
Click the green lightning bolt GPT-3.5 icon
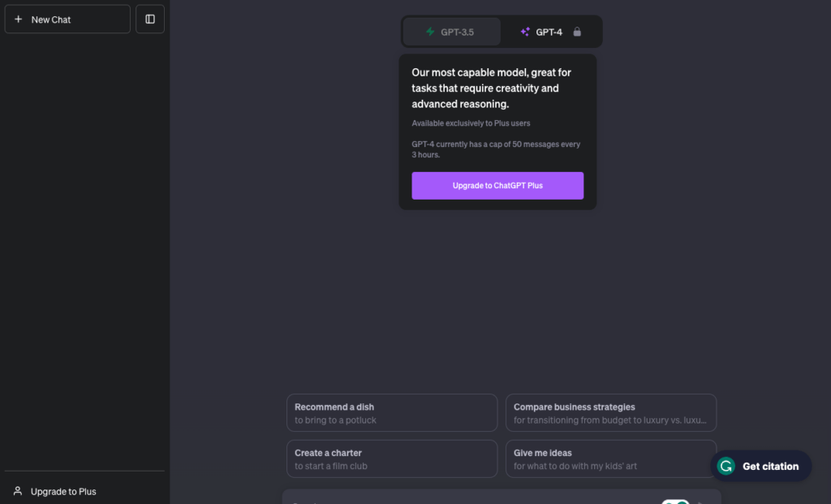point(430,32)
